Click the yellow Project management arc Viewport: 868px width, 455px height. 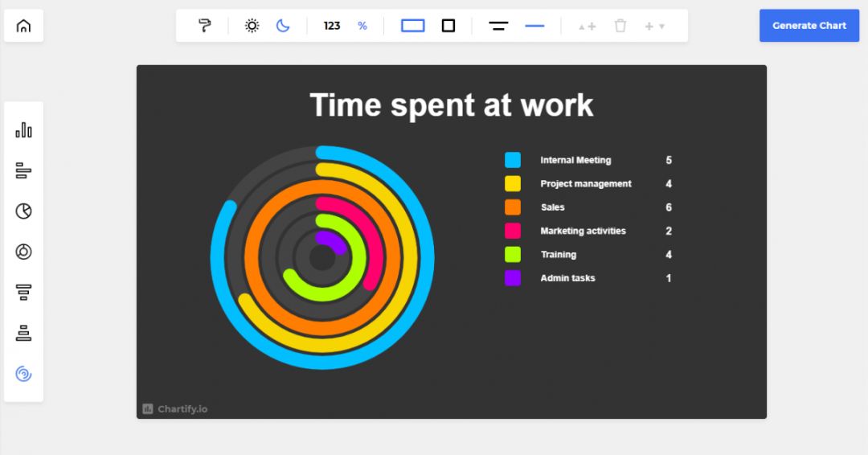tap(410, 258)
